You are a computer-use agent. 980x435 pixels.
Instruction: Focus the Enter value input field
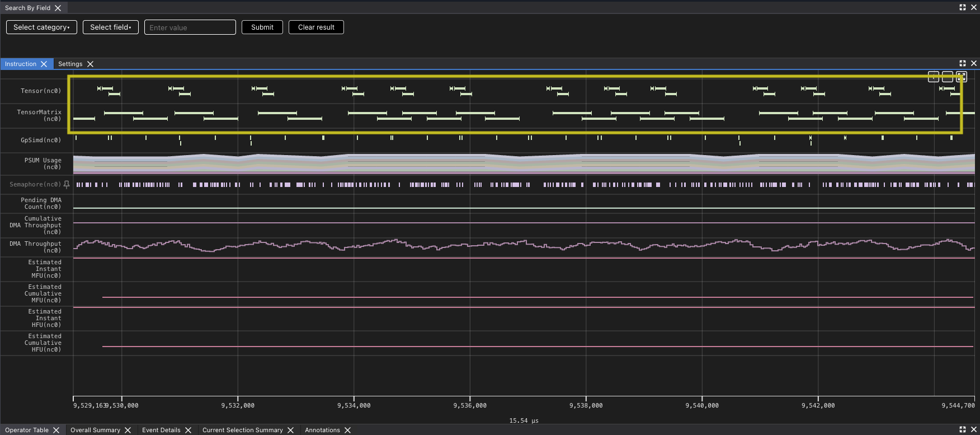pyautogui.click(x=190, y=27)
